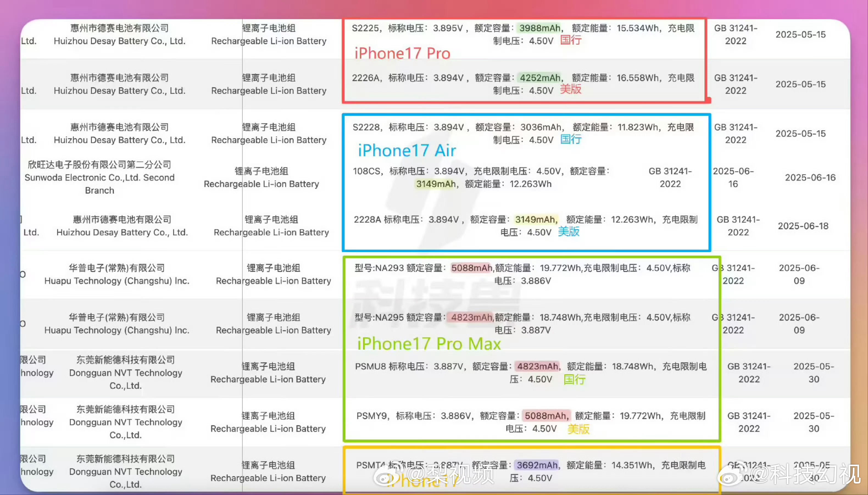Click the S2225 model number
868x495 pixels.
coord(365,28)
